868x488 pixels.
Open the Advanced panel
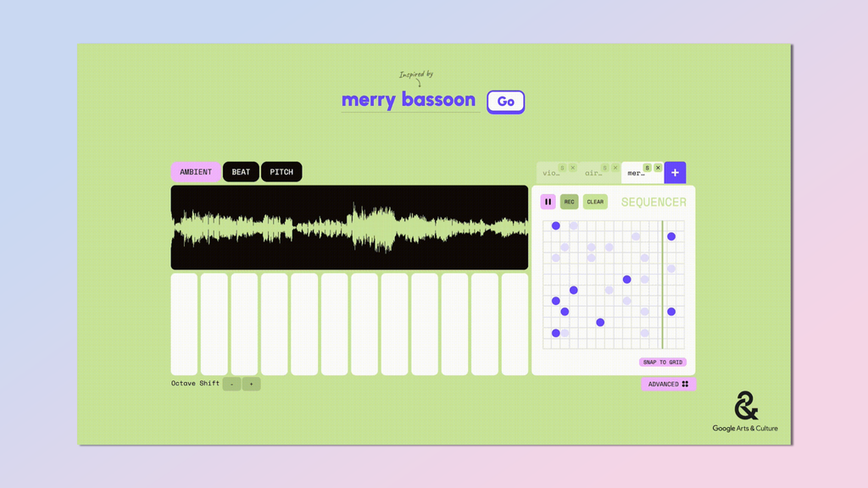click(x=668, y=384)
